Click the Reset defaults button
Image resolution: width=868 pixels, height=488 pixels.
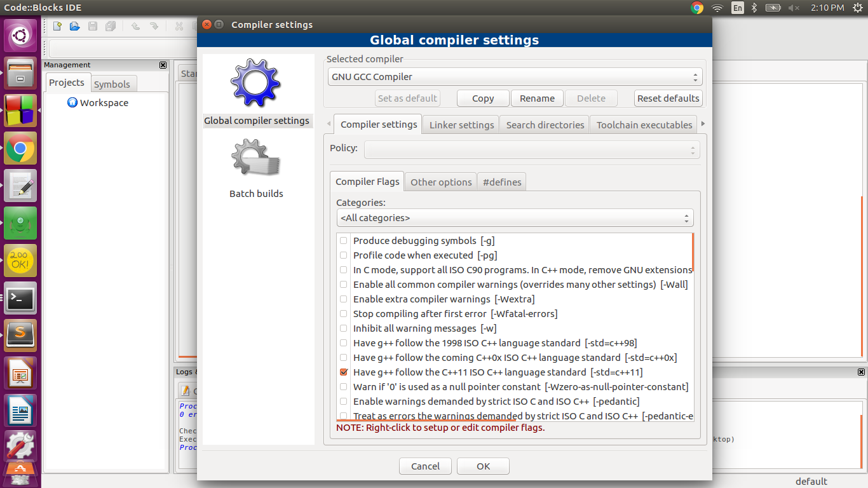(x=668, y=98)
